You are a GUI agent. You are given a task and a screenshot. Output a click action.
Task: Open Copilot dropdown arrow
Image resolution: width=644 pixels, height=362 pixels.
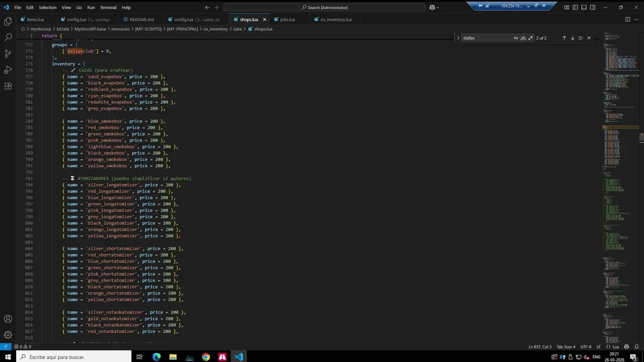(x=438, y=8)
